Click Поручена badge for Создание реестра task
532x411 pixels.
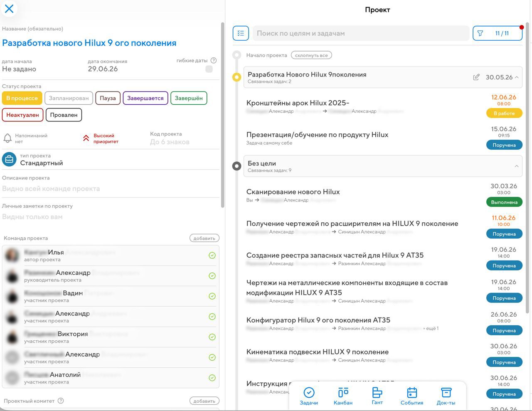pyautogui.click(x=504, y=266)
